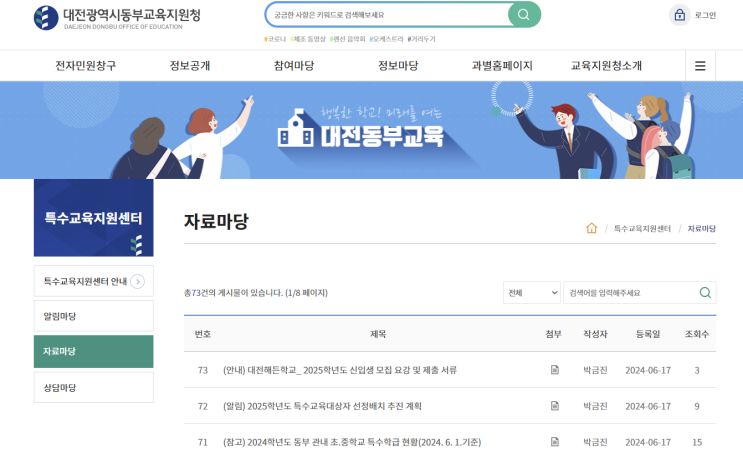743x461 pixels.
Task: Select 상담마당 in the sidebar
Action: (x=93, y=388)
